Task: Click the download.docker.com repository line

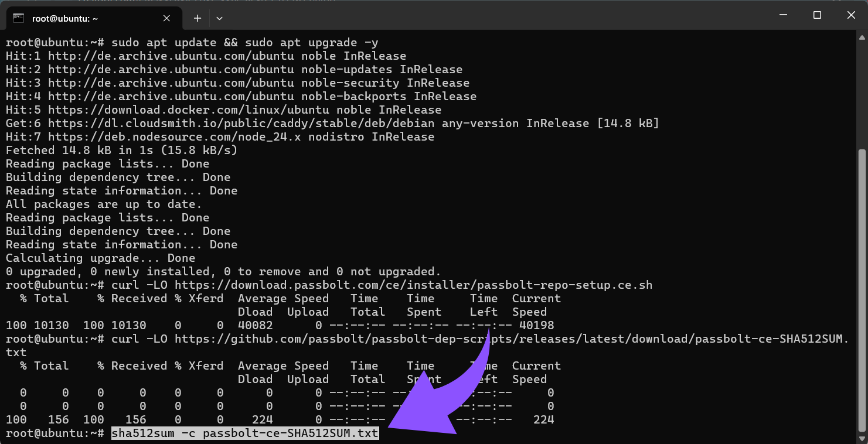Action: [223, 110]
